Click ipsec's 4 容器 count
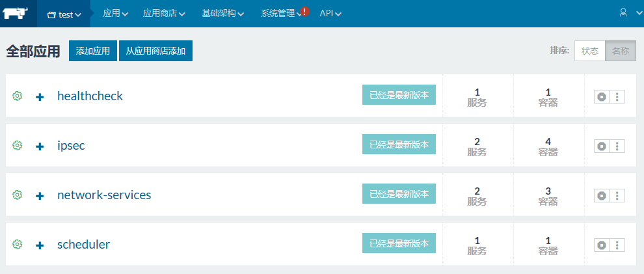Viewport: 644px width, 274px height. click(548, 146)
